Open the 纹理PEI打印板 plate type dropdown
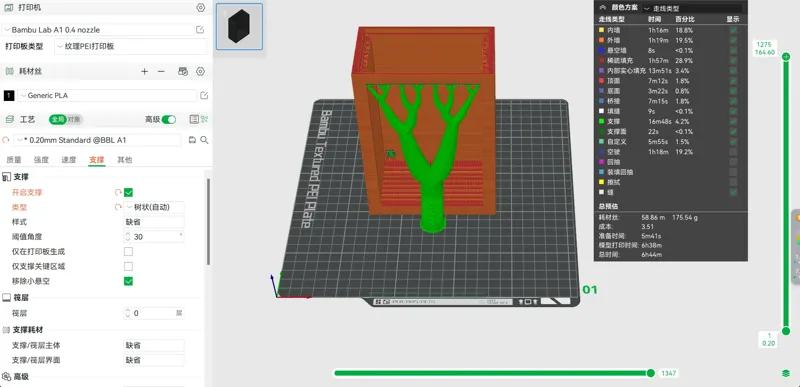This screenshot has height=387, width=800. click(130, 46)
